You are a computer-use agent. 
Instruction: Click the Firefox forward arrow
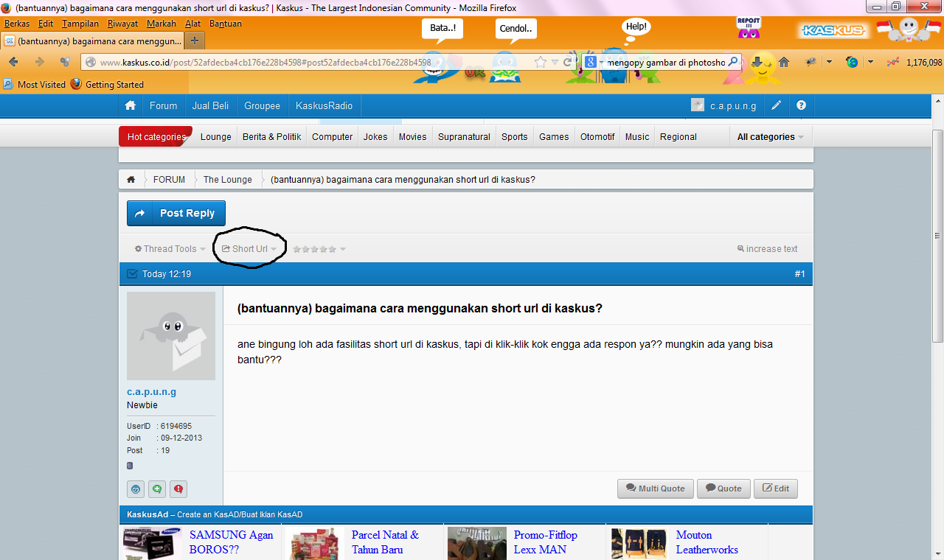(x=39, y=62)
